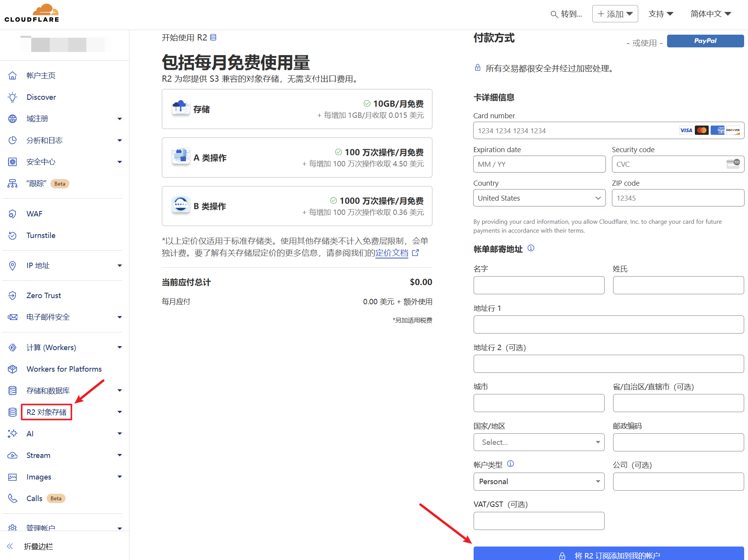
Task: Click the 帐户主页 home icon
Action: [x=13, y=75]
